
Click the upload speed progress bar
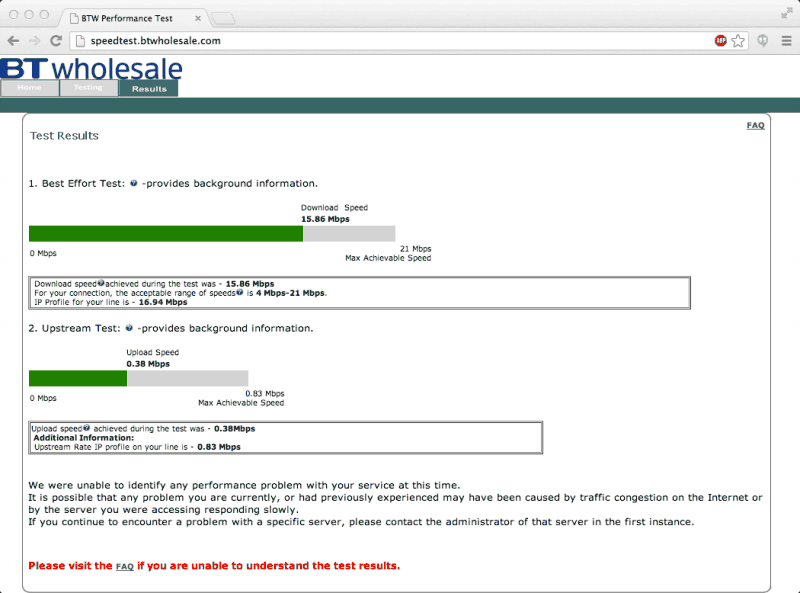pyautogui.click(x=138, y=378)
